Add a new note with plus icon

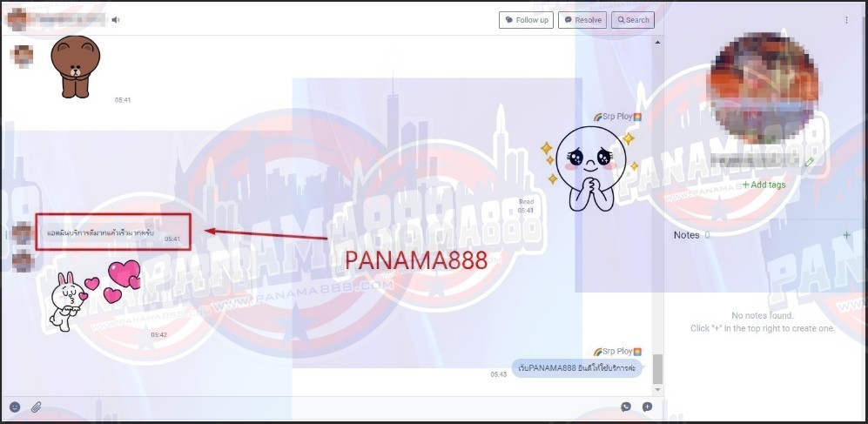(846, 235)
